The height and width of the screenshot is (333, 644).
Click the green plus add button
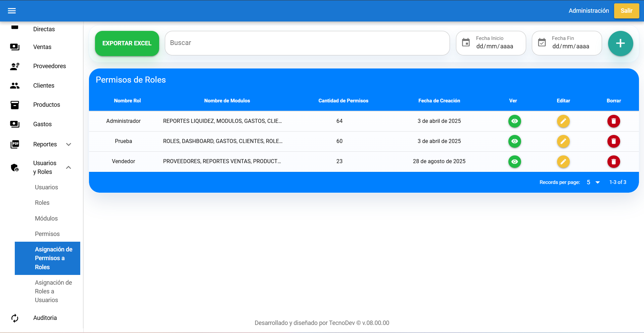click(620, 43)
